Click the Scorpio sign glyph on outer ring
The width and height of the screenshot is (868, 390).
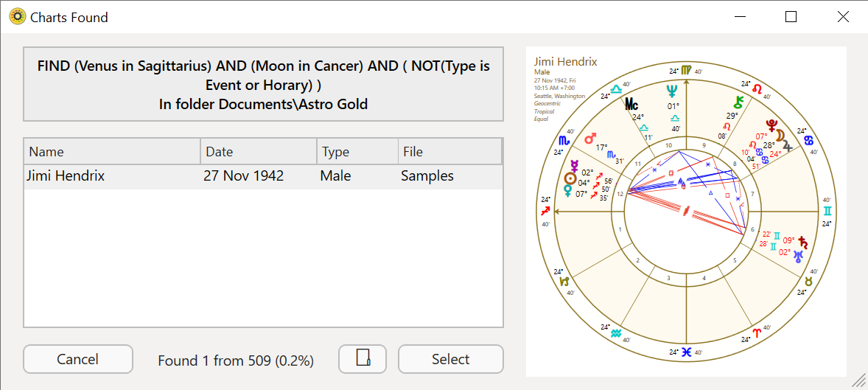point(564,141)
